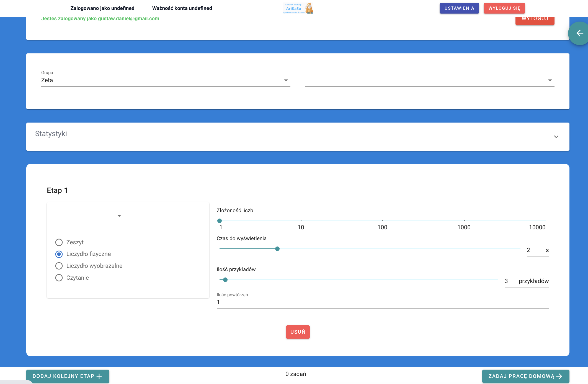Click the Ważność konta undefined text
Screen dimensions: 588x384
coord(182,8)
